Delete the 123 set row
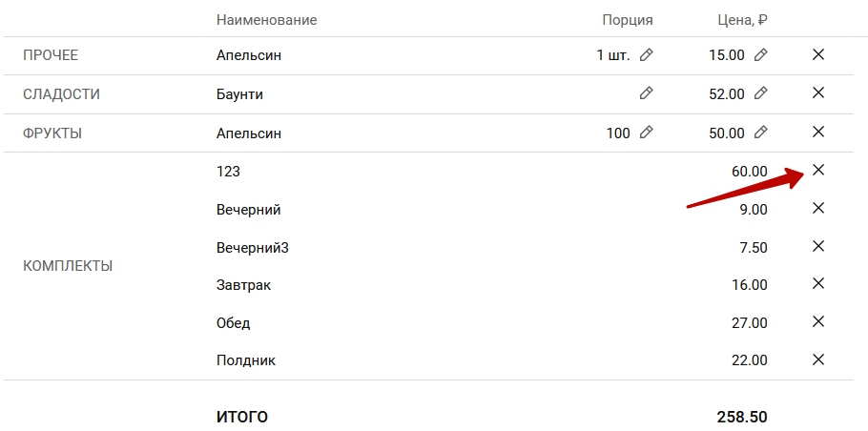868x431 pixels. 817,170
